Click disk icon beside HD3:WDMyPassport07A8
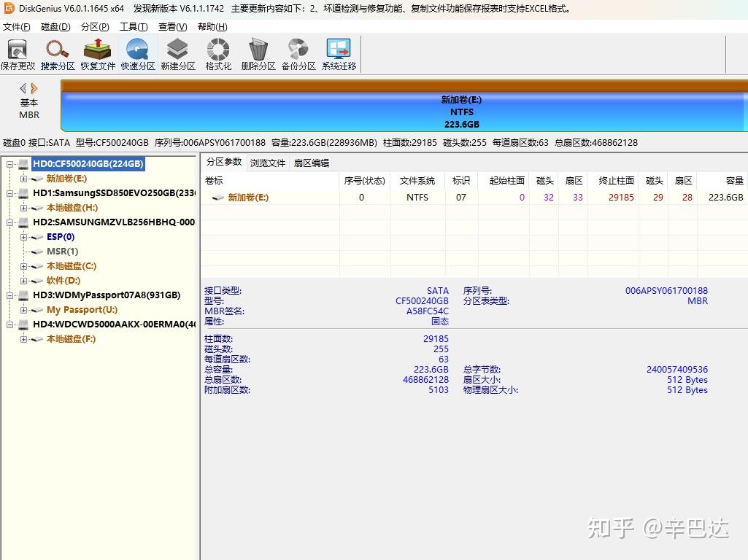Screen dimensions: 748x560 (23, 295)
